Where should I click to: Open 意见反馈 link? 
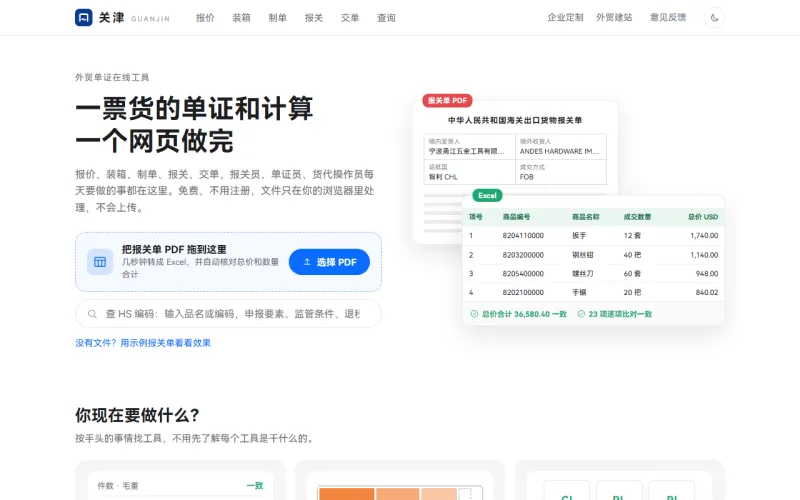coord(668,17)
